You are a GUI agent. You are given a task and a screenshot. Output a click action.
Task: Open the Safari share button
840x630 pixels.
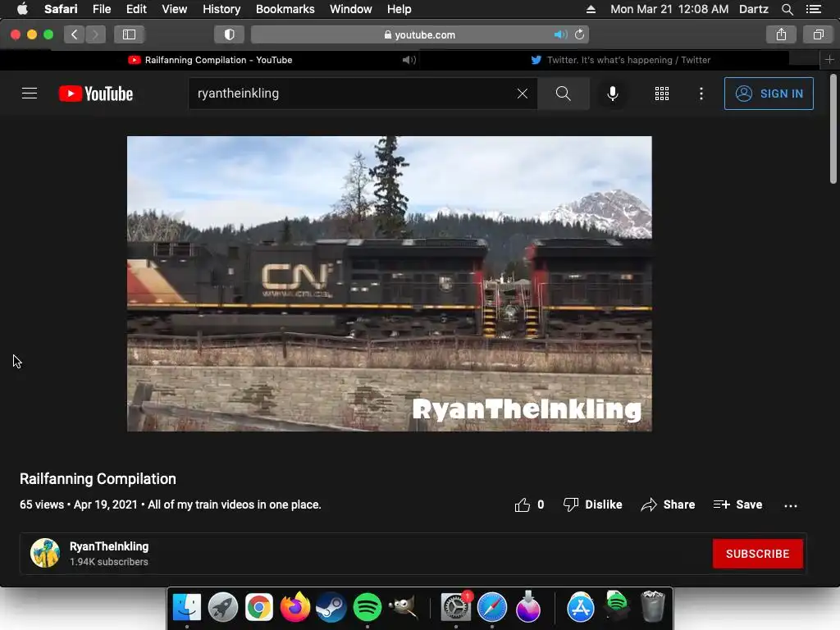(781, 34)
